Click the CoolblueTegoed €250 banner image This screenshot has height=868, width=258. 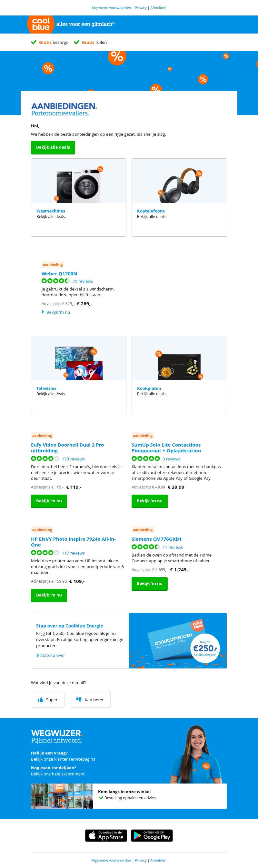pos(178,641)
